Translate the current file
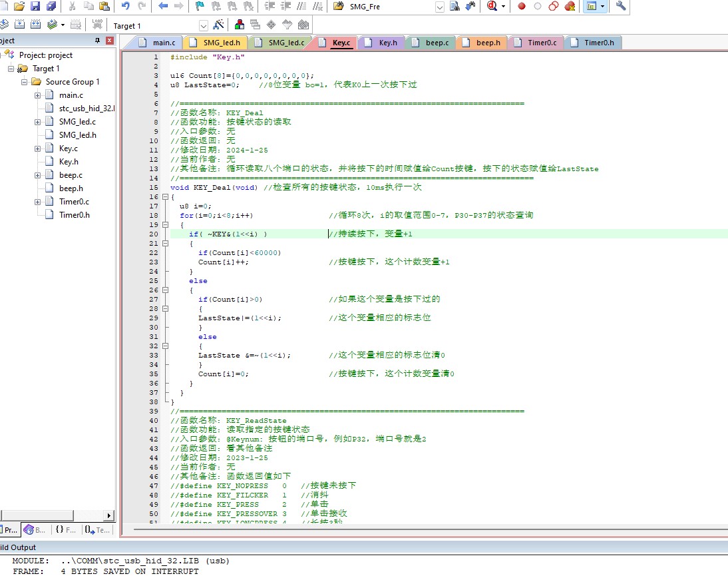Image resolution: width=728 pixels, height=576 pixels. coord(4,24)
